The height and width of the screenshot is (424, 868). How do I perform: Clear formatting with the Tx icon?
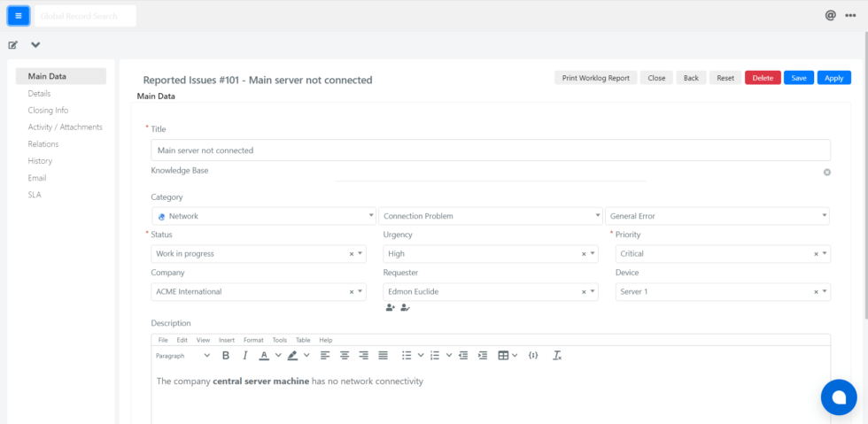point(557,355)
